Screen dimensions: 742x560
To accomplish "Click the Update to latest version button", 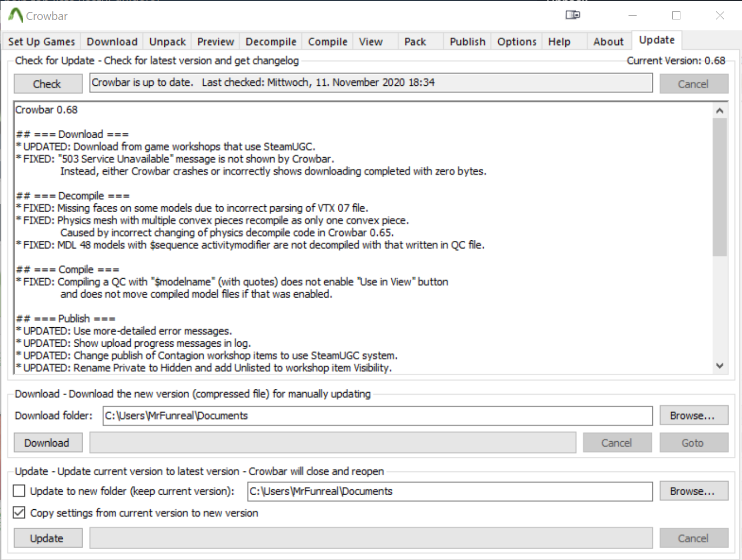I will click(48, 538).
